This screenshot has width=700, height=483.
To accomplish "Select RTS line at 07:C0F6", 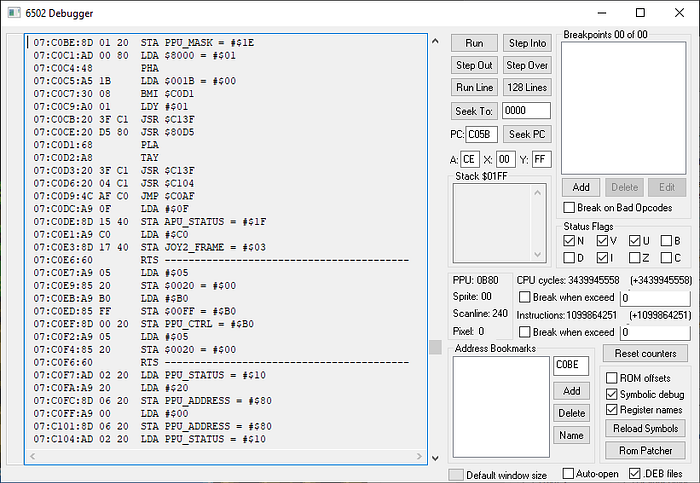I will click(221, 362).
